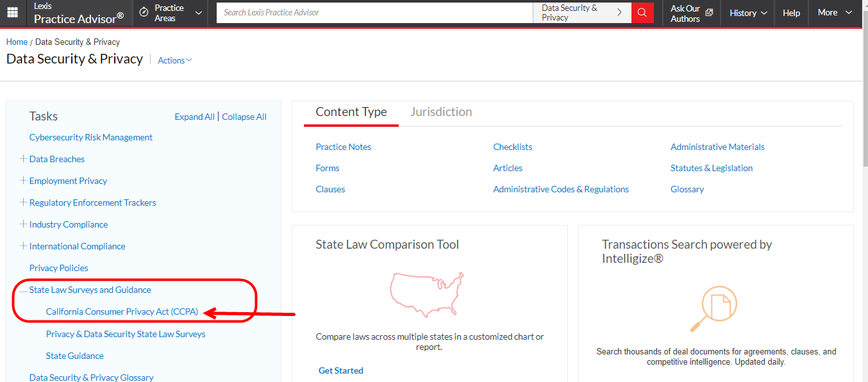The width and height of the screenshot is (868, 382).
Task: Open Practice Notes content type
Action: 344,147
